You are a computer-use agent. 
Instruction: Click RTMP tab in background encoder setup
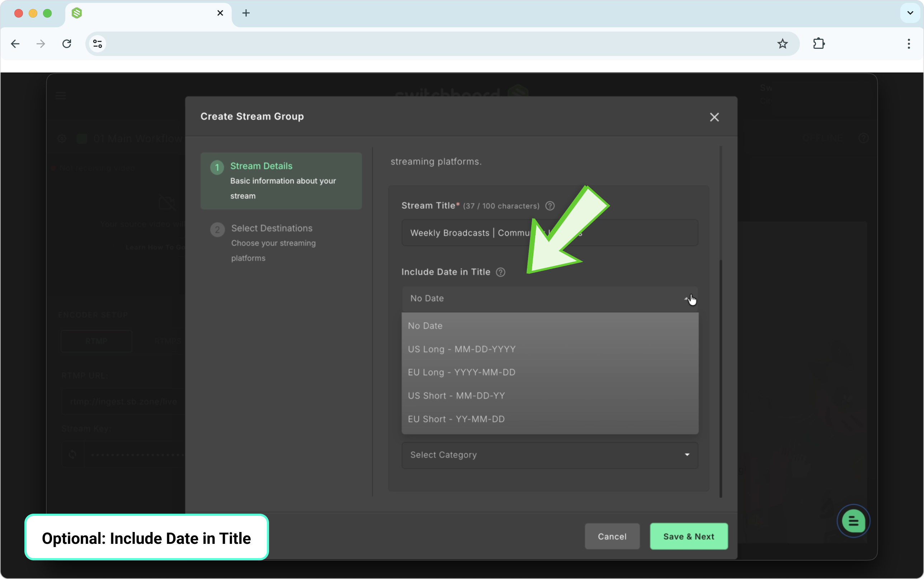pyautogui.click(x=96, y=341)
